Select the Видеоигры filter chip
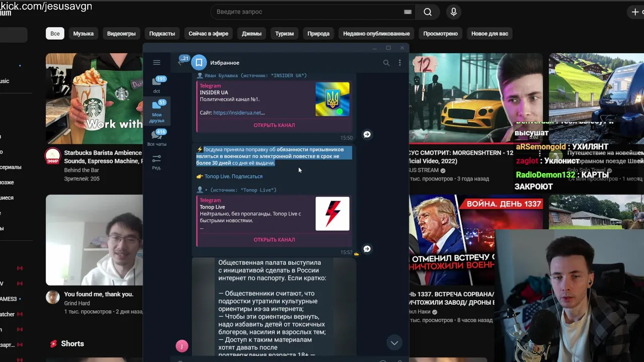The height and width of the screenshot is (362, 644). pos(121,34)
